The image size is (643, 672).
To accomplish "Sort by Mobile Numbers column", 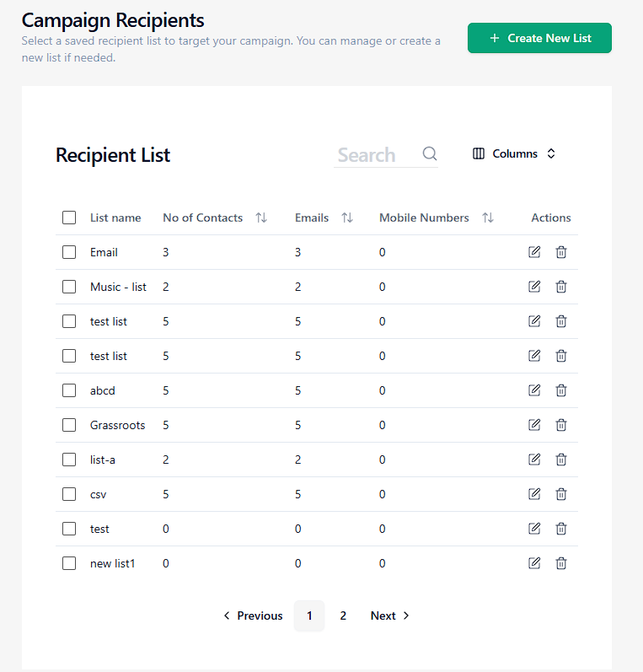I will pos(487,218).
